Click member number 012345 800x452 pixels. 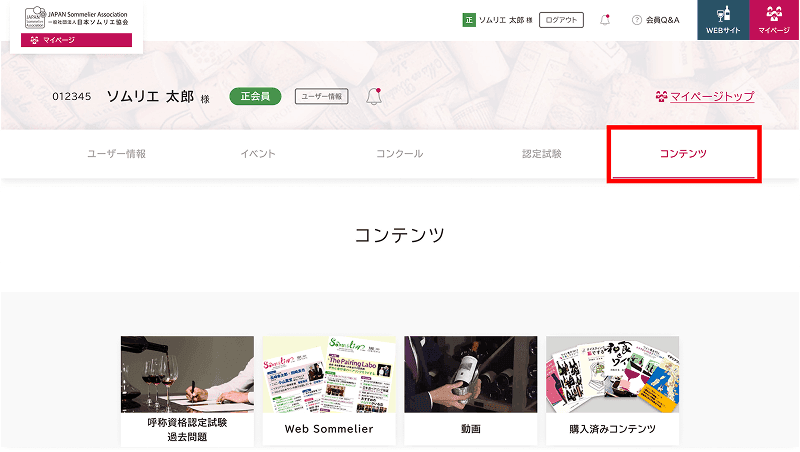pos(72,96)
